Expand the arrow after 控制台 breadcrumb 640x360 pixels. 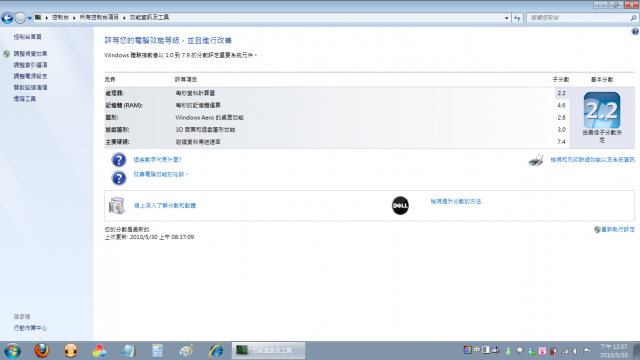coord(74,18)
